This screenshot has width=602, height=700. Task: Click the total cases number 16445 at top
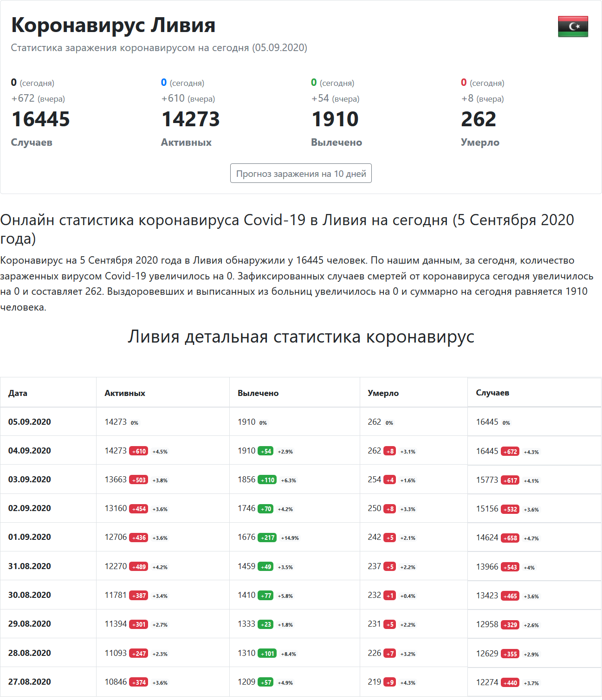[40, 119]
